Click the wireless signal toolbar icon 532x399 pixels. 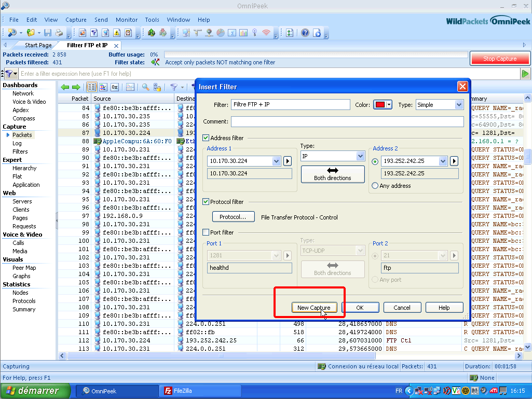click(266, 33)
